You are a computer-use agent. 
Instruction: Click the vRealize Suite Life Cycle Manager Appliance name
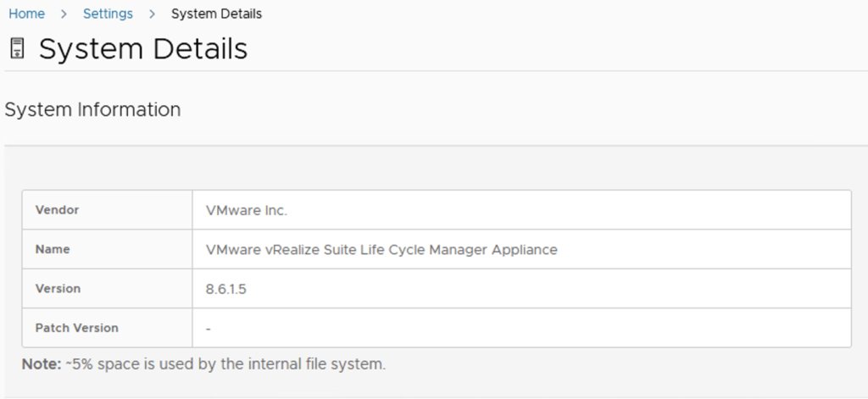click(x=381, y=249)
